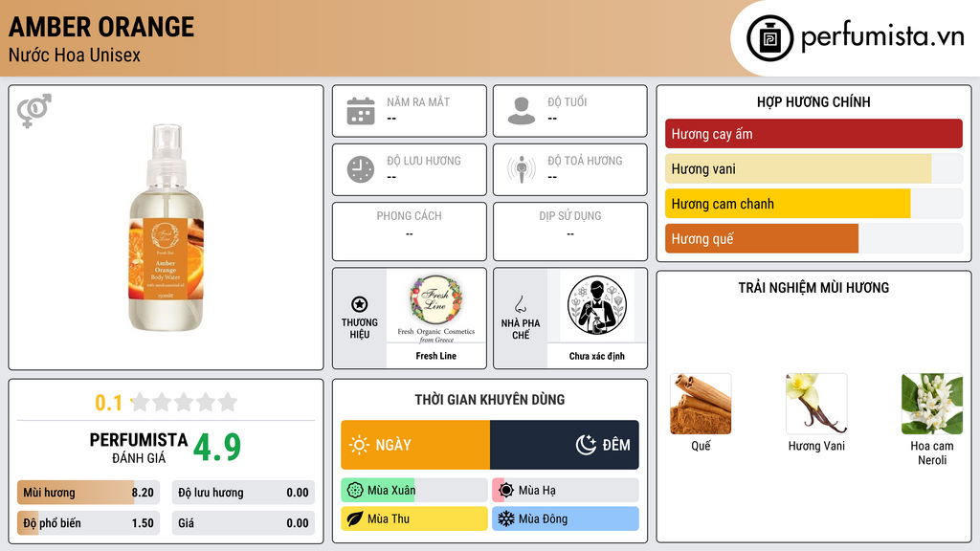Click the ĐỘ TUỔI label
Screen dimensions: 980x551
(x=568, y=101)
